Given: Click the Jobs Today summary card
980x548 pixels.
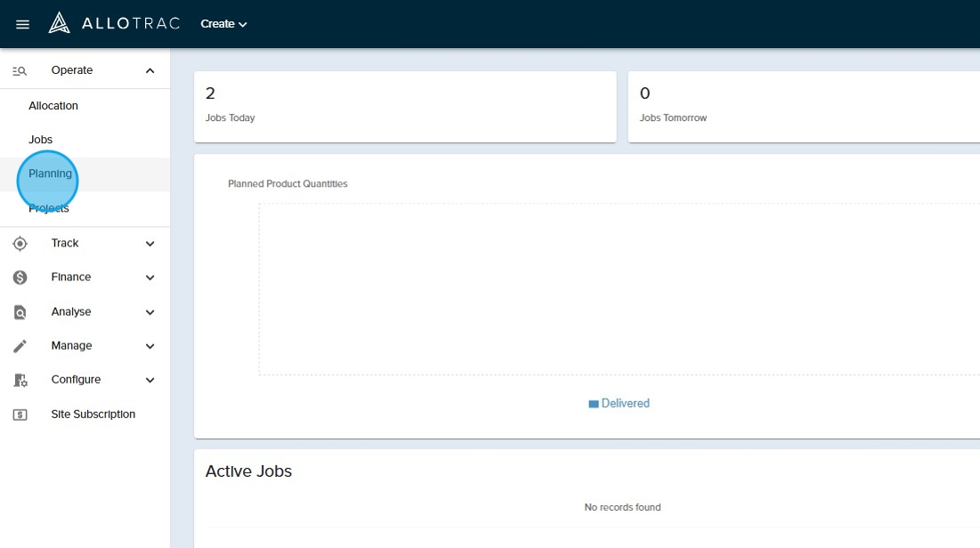Looking at the screenshot, I should click(405, 106).
